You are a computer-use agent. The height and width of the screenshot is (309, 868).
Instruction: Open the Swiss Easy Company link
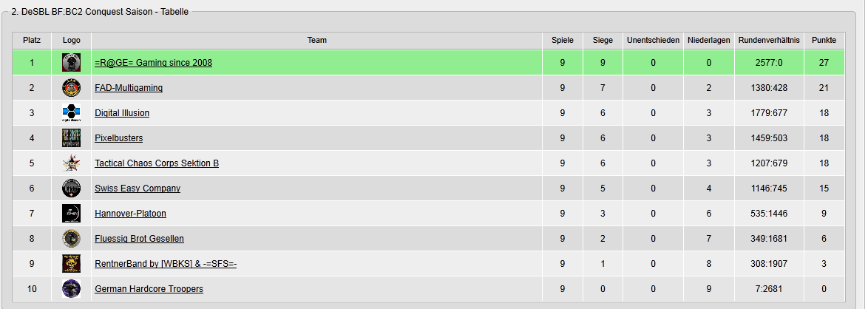pyautogui.click(x=138, y=189)
